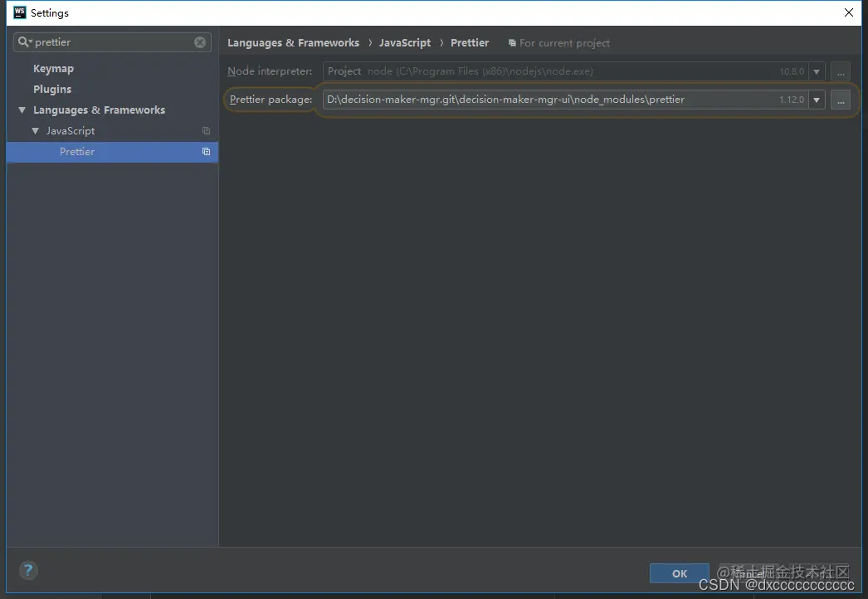Click the search magnifier icon

pyautogui.click(x=24, y=42)
